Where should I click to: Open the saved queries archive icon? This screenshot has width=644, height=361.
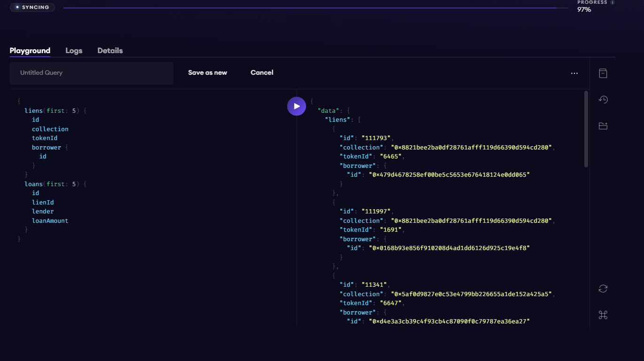[x=603, y=73]
